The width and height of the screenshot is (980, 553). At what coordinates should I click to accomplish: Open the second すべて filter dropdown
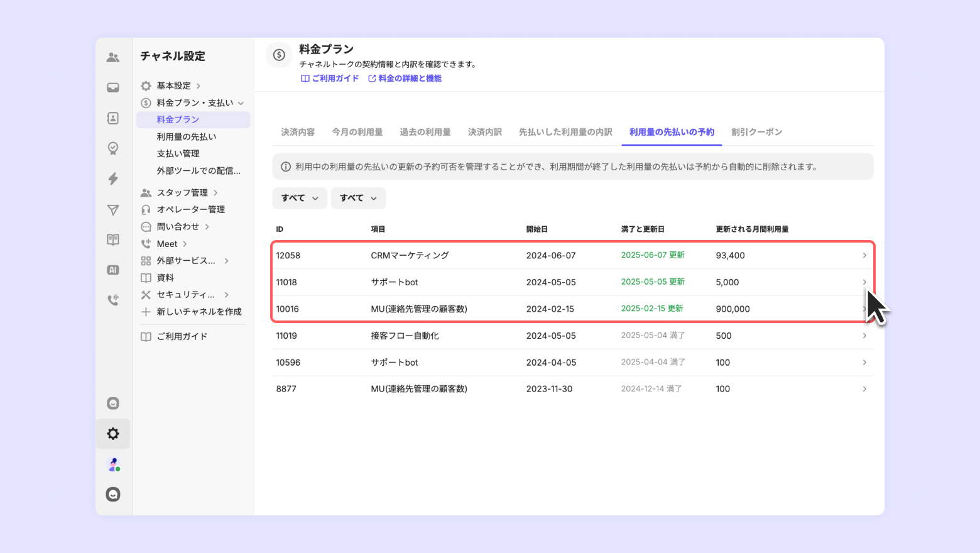(358, 198)
